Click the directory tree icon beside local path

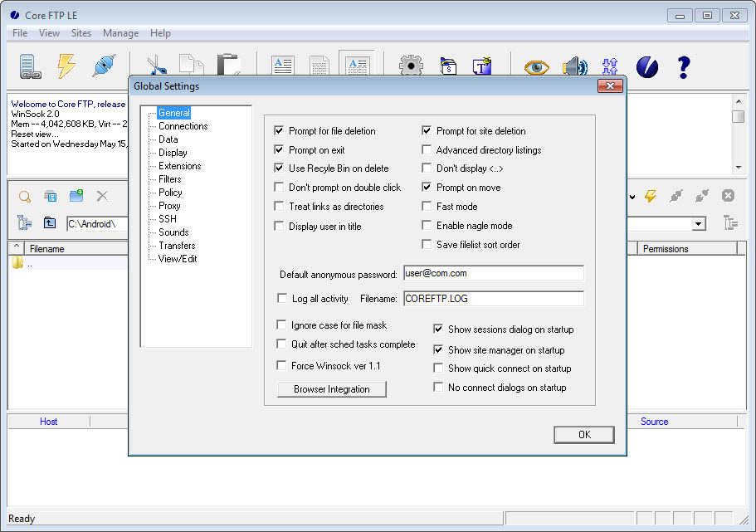[x=24, y=222]
